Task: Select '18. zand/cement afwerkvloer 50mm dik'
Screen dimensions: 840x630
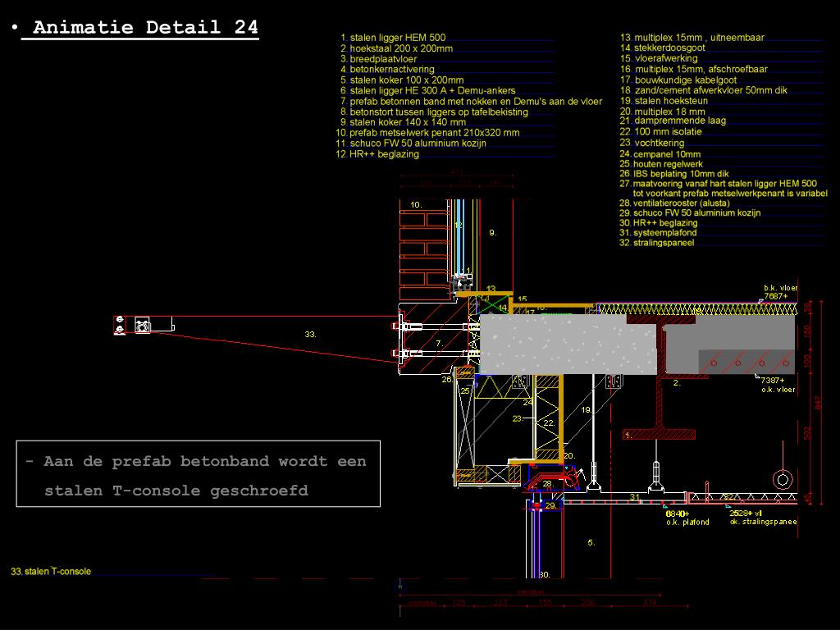Action: [703, 90]
